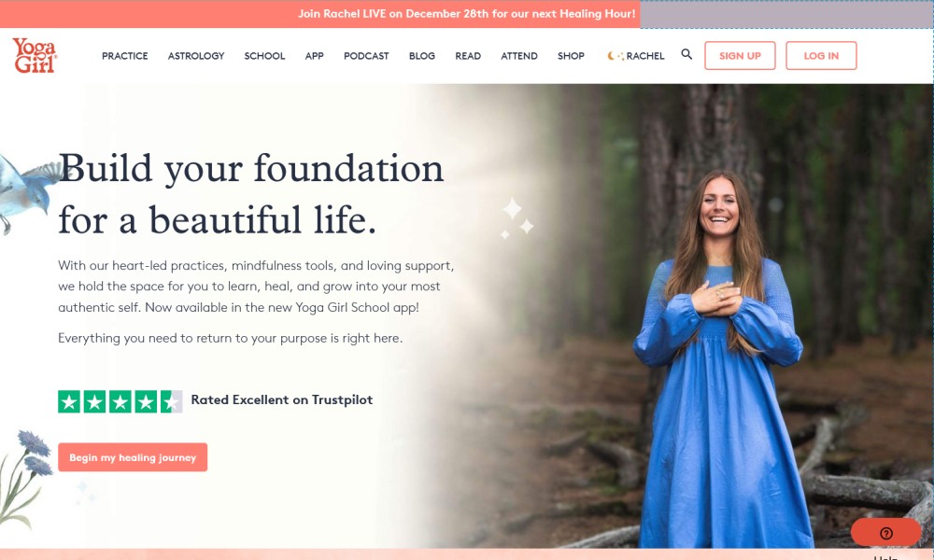Click the Sign Up button
The height and width of the screenshot is (560, 934).
[x=740, y=55]
